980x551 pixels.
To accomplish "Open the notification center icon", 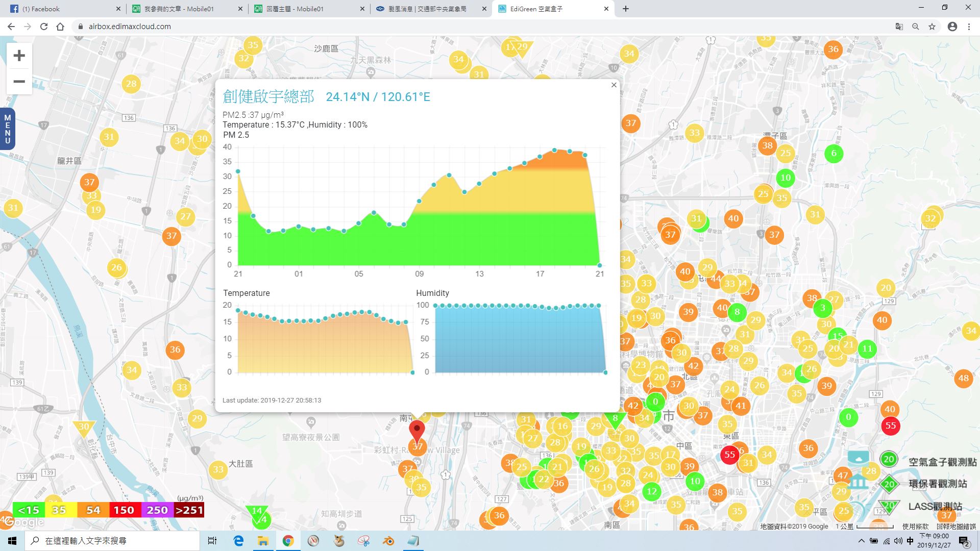I will [x=964, y=542].
